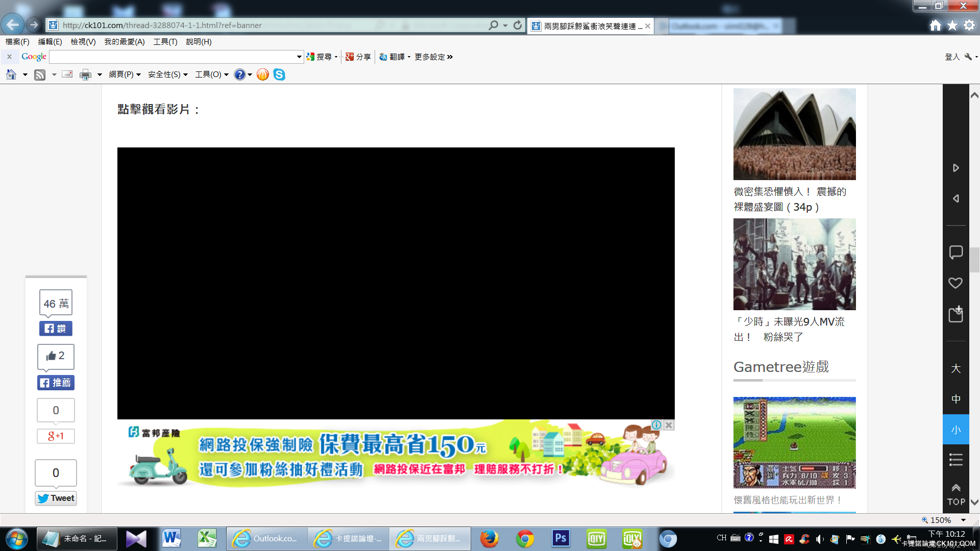Set font size to large (大)

pos(956,368)
